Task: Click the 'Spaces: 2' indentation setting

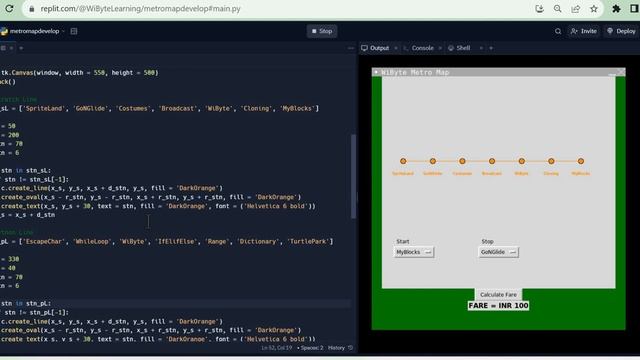Action: point(312,348)
